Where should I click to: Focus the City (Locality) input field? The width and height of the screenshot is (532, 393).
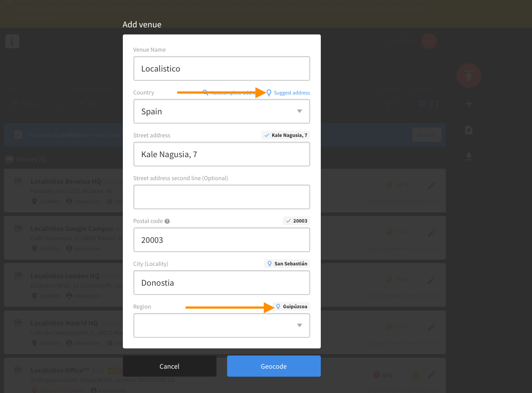(x=222, y=283)
